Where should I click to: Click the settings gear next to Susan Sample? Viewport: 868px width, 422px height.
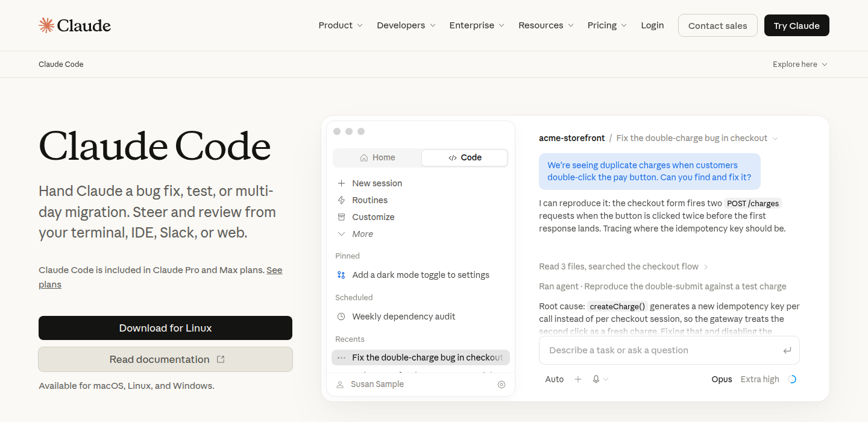502,385
